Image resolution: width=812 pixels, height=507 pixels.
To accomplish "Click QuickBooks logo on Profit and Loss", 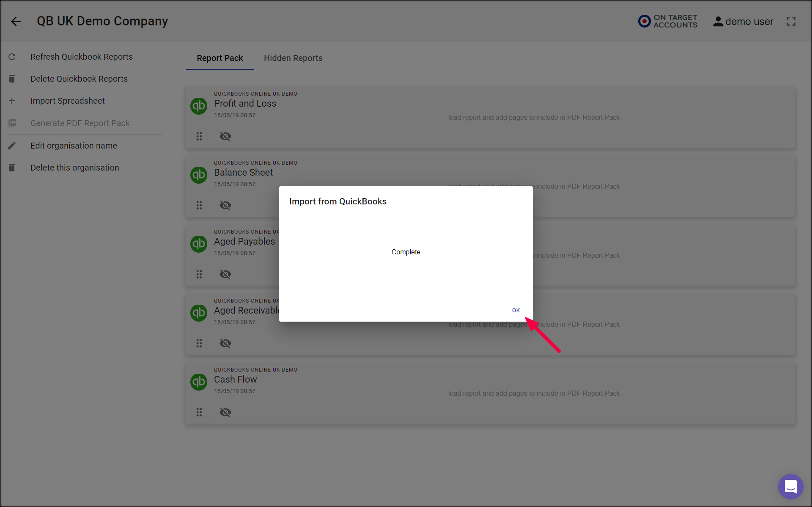I will [x=199, y=106].
